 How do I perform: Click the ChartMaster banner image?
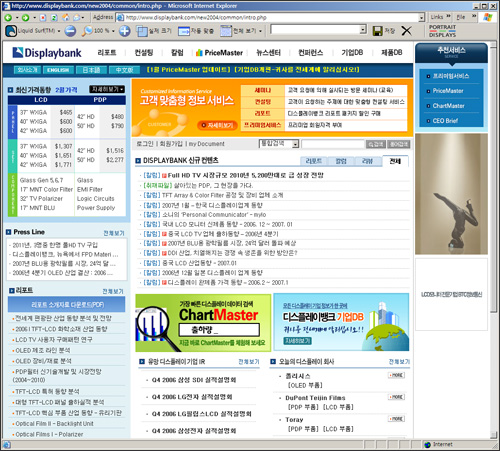tap(203, 323)
